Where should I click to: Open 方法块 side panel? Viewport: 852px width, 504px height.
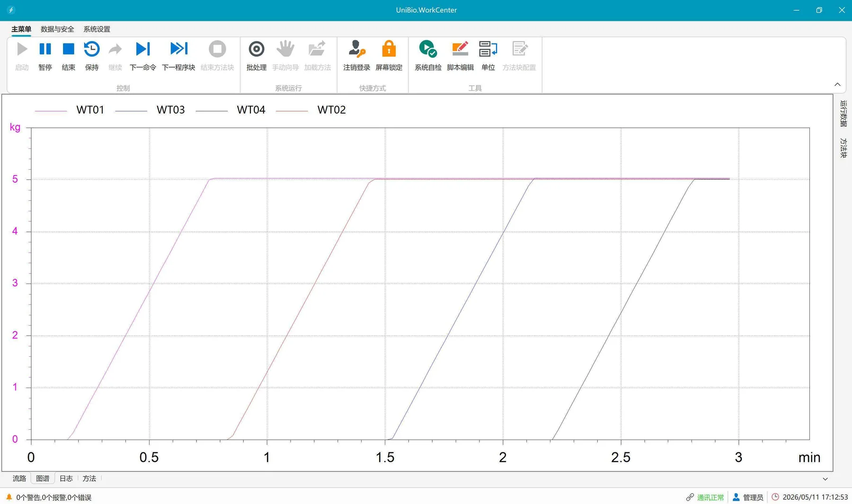[843, 148]
